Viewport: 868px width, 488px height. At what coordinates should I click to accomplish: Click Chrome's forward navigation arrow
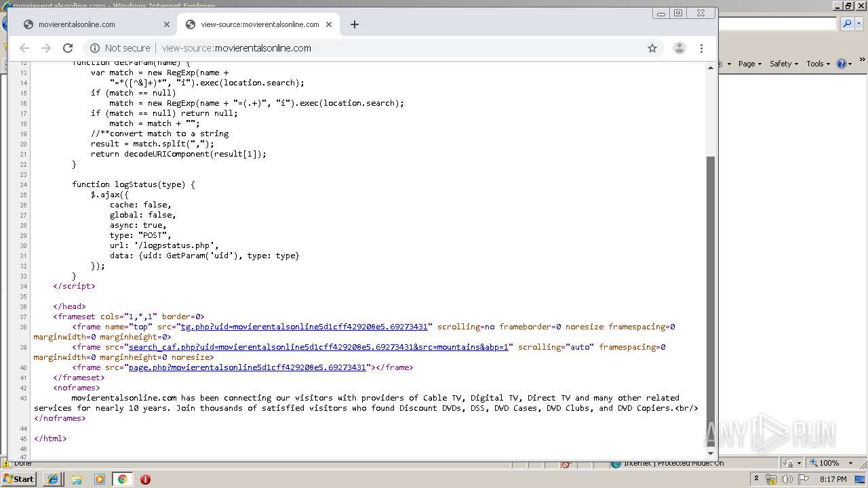tap(46, 48)
